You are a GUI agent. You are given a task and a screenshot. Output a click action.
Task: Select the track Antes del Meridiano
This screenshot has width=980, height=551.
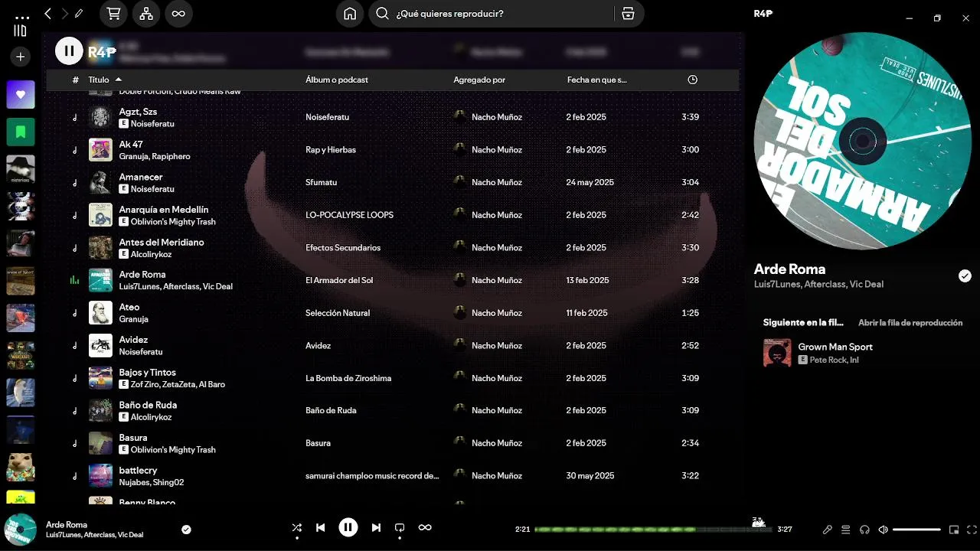point(162,242)
